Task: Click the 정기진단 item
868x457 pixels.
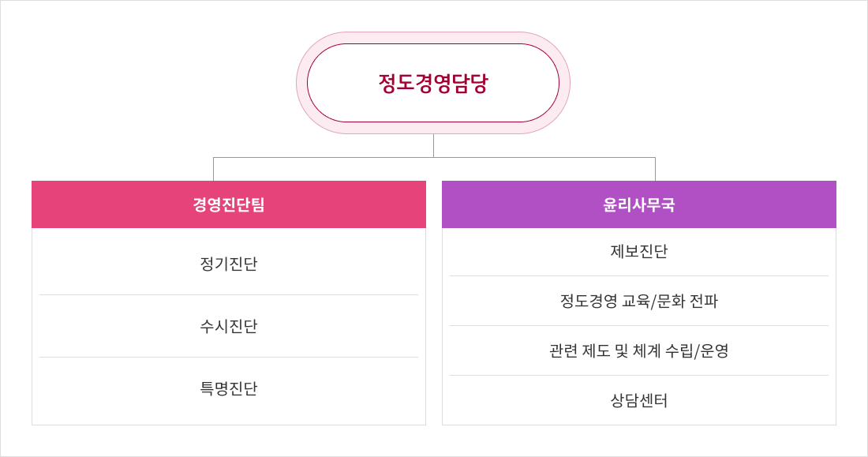Action: 229,263
